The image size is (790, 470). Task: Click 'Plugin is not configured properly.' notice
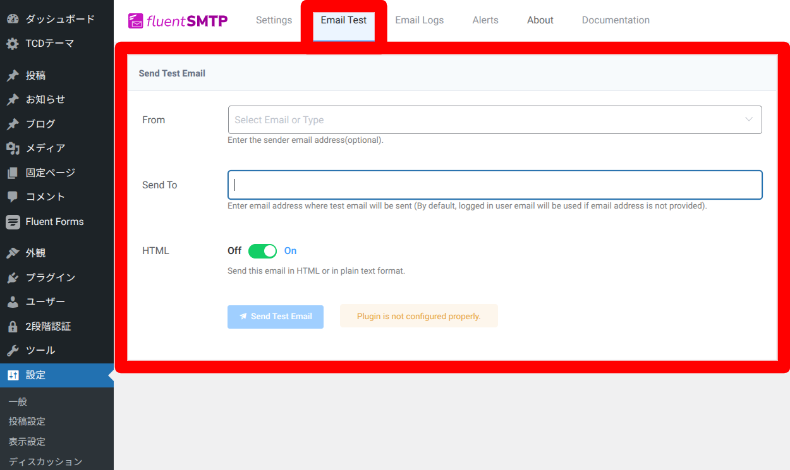(x=419, y=316)
